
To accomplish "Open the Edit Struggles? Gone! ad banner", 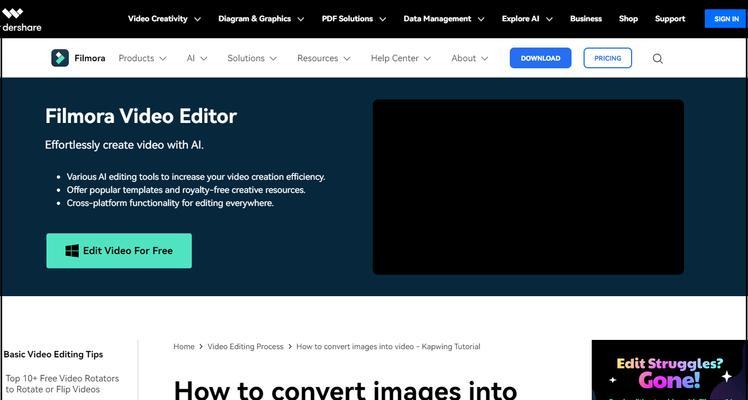I will point(669,370).
